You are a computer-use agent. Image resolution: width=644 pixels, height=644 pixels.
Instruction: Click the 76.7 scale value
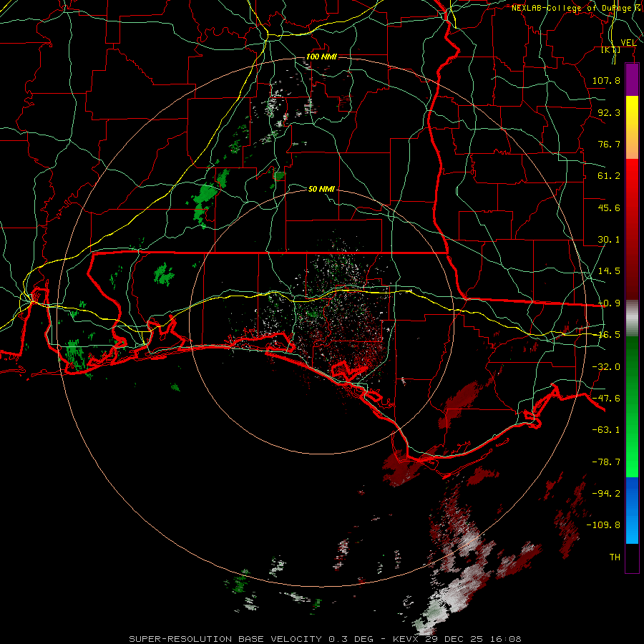609,144
